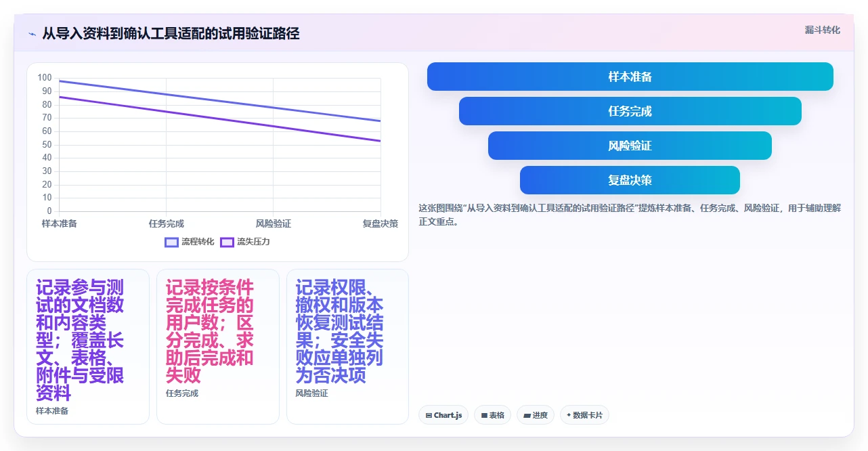The width and height of the screenshot is (868, 451).
Task: Click the Chart.js tag chip
Action: coord(443,415)
